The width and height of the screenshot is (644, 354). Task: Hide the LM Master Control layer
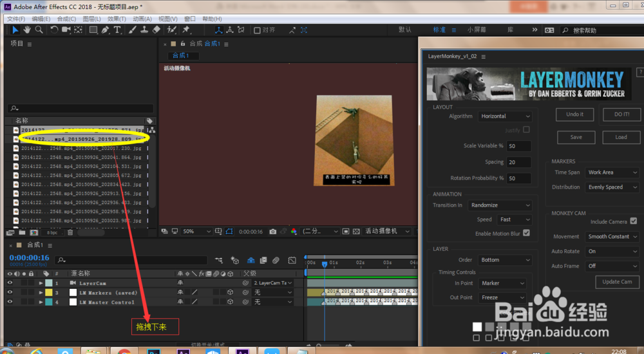(10, 302)
